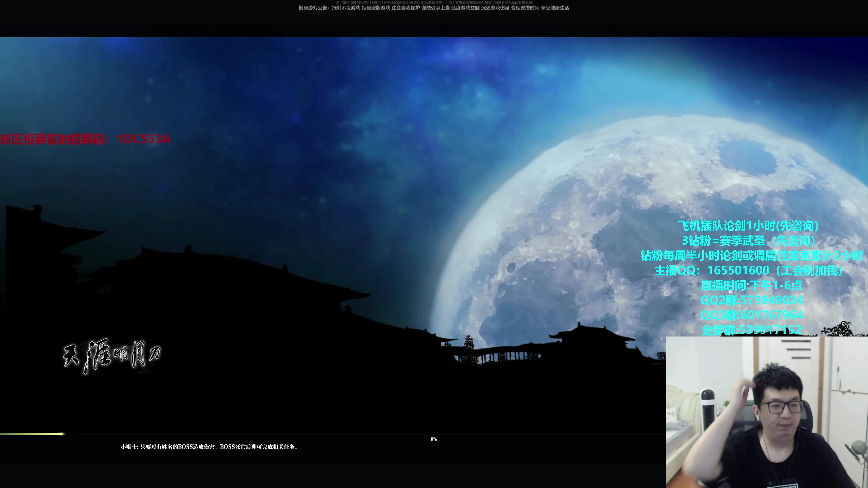Click the 8% loading percentage label
868x488 pixels.
coord(434,439)
